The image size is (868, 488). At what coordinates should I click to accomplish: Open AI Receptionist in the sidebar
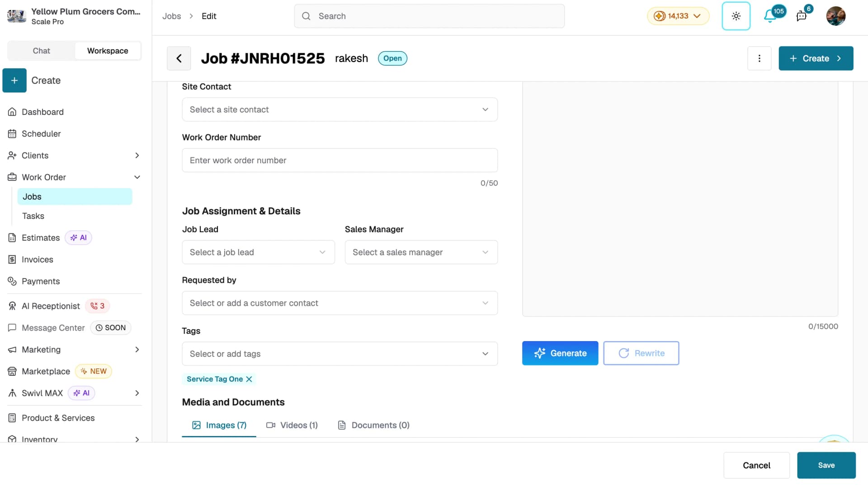[x=51, y=306]
